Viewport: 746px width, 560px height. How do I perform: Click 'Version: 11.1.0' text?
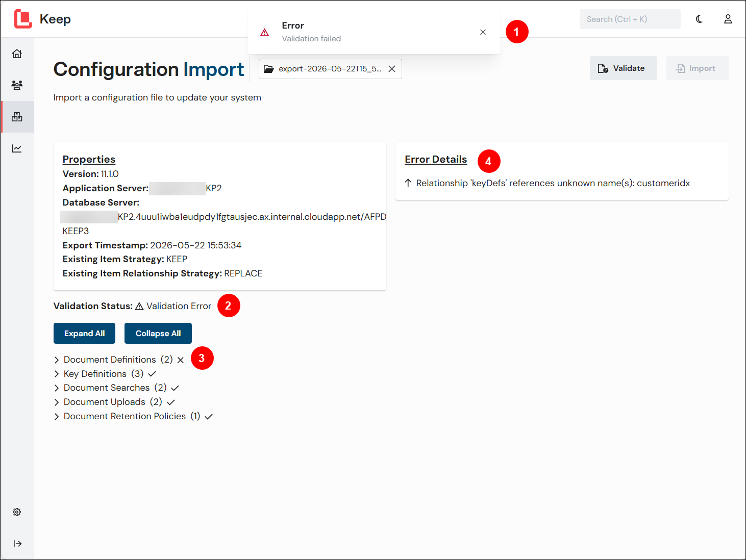point(90,174)
